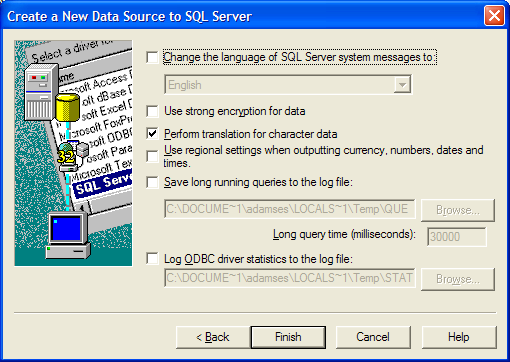The image size is (510, 362).
Task: Close the dialog with the red X
Action: (494, 16)
